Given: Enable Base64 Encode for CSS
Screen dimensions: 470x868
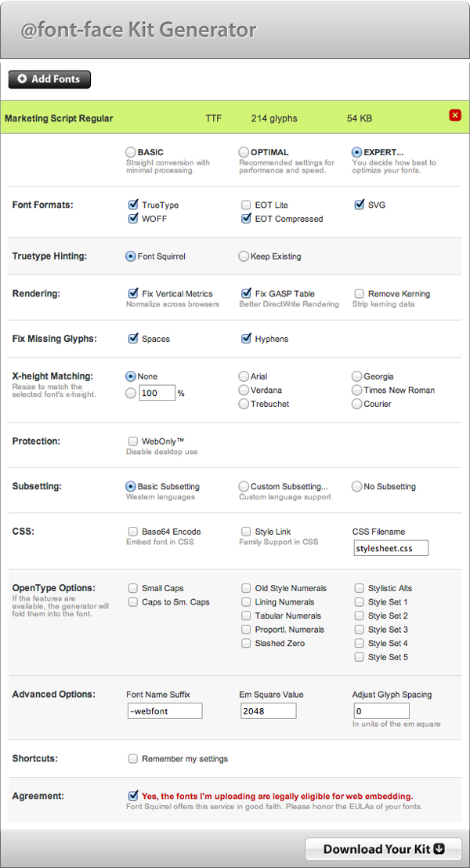Looking at the screenshot, I should [x=133, y=532].
